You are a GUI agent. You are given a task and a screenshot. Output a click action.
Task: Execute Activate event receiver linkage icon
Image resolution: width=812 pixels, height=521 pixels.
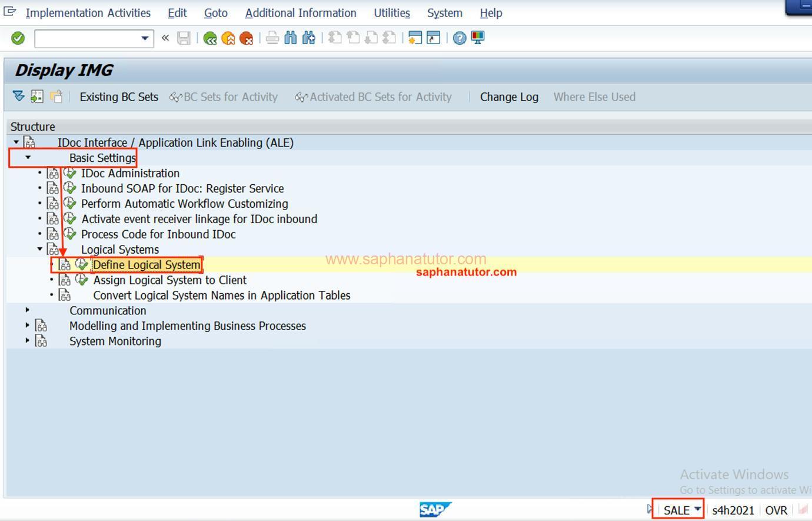(x=70, y=219)
